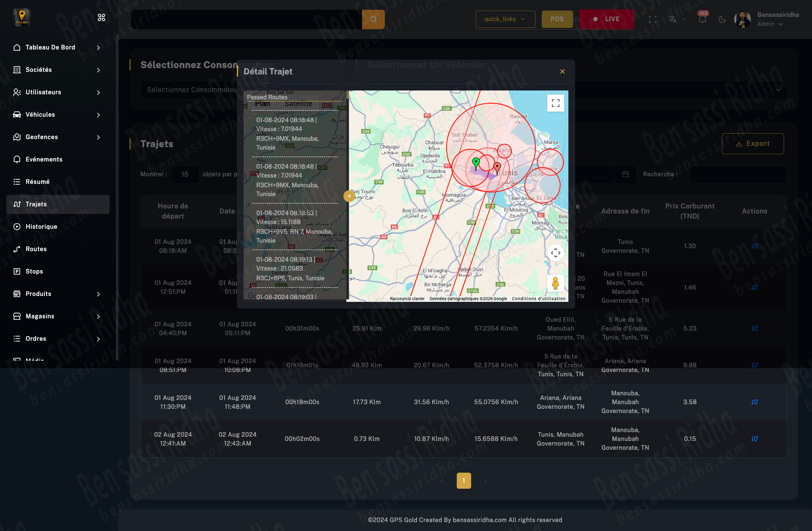View trajet detail icon for last row
The width and height of the screenshot is (812, 531).
(754, 439)
